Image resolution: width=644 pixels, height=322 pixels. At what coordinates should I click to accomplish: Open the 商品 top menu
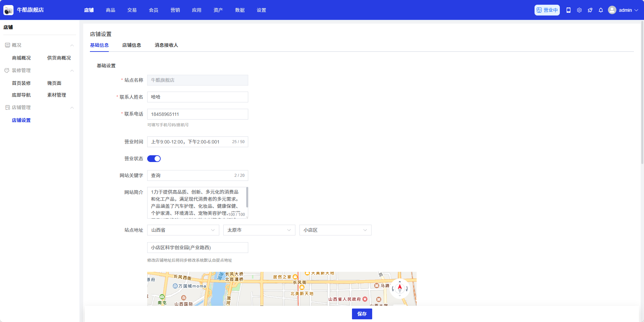point(110,10)
